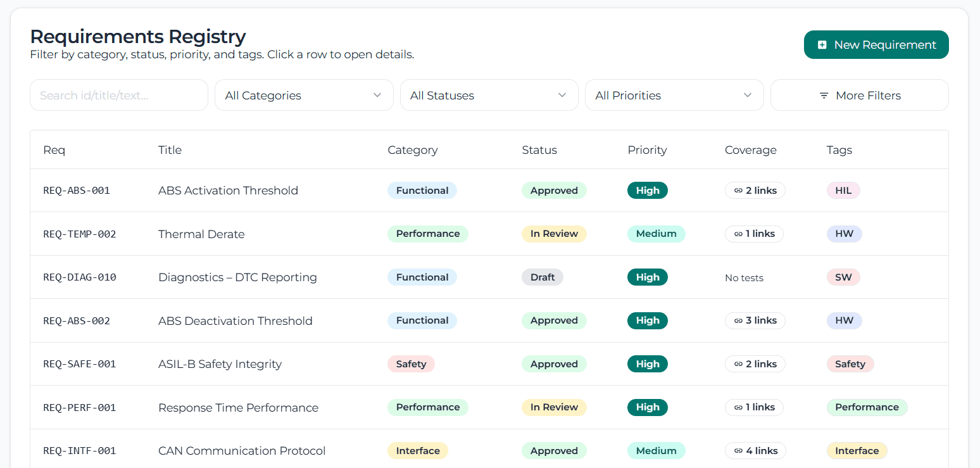Viewport: 980px width, 468px height.
Task: Click link icon in Thermal Derate coverage
Action: [x=738, y=234]
